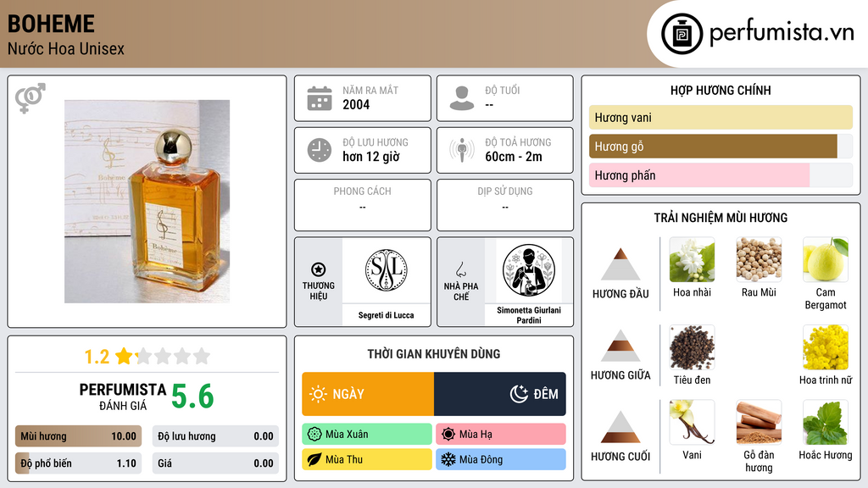Select the Hoắc Hương patchouli image
The image size is (868, 488).
point(826,423)
